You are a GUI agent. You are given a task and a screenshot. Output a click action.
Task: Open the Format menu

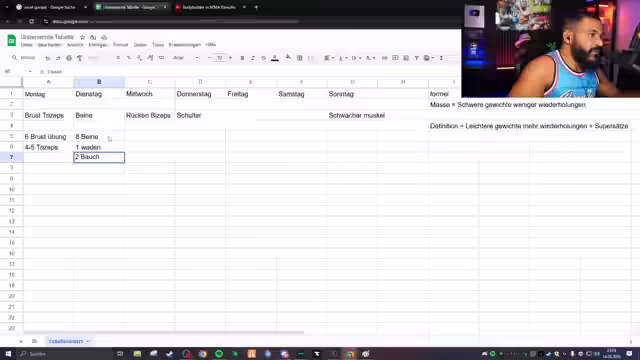120,44
